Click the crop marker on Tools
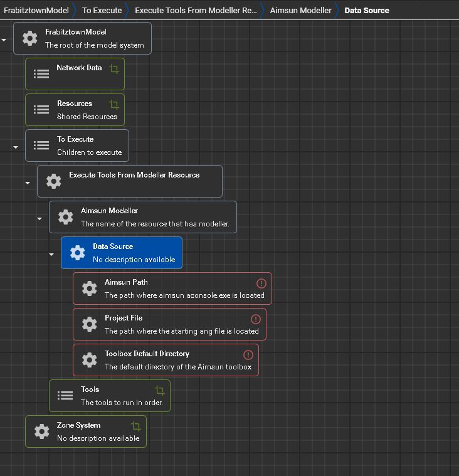The image size is (459, 476). coord(160,390)
